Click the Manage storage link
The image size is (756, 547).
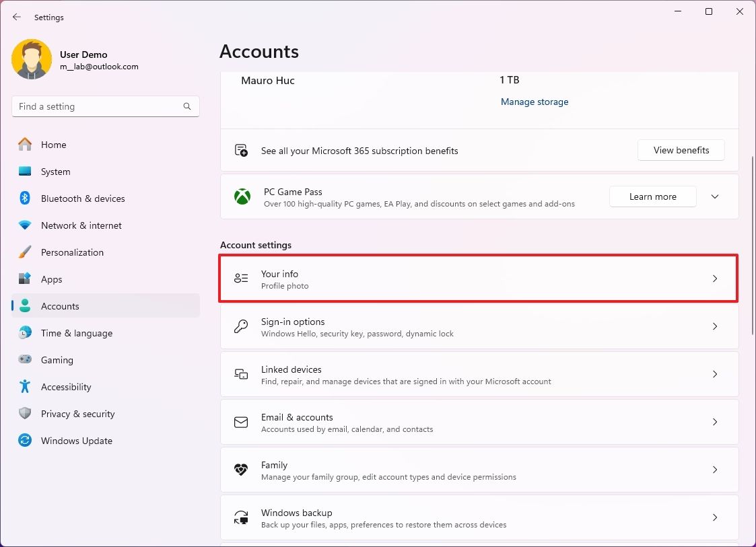[x=535, y=102]
